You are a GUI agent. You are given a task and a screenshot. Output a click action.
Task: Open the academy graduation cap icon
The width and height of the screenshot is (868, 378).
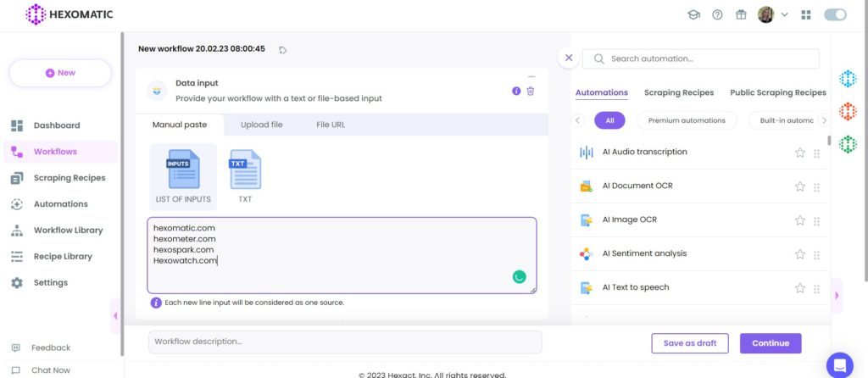[693, 15]
